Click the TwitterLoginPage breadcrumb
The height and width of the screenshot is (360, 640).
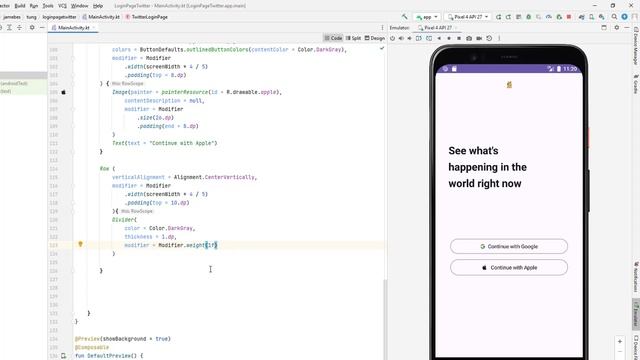point(147,17)
